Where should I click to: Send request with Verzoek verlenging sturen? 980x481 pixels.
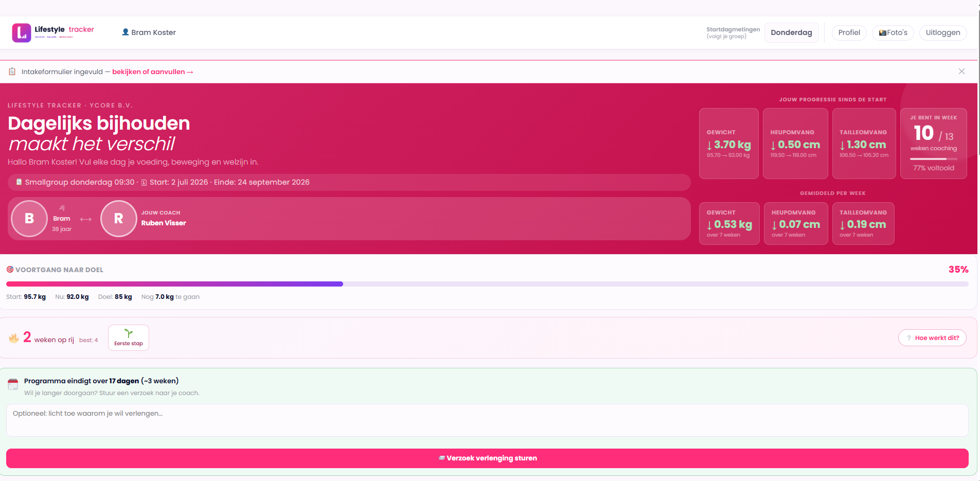coord(487,458)
